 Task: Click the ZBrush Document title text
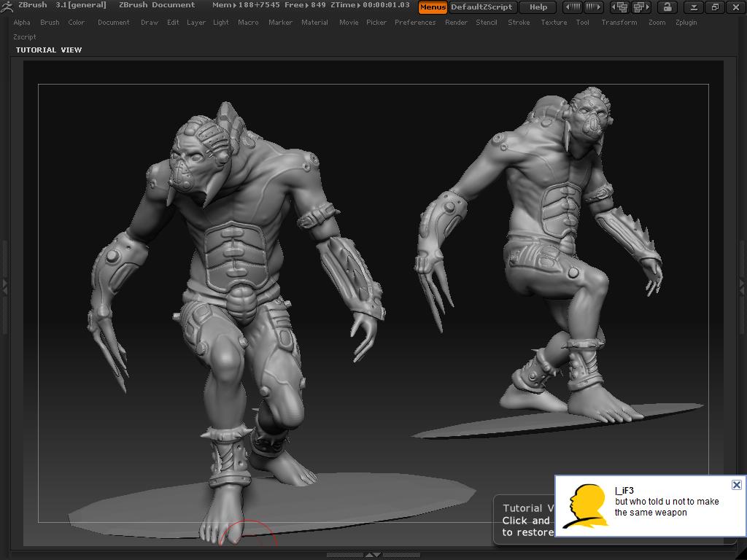click(157, 5)
